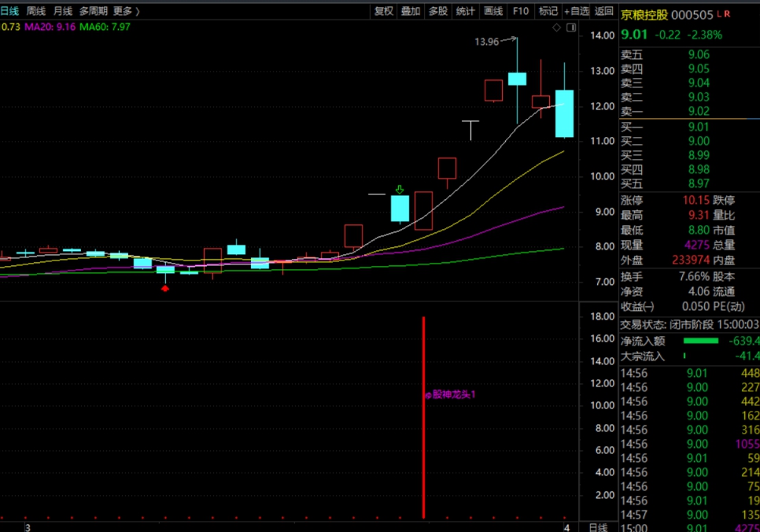Screen dimensions: 760x532
Task: Click net asset value 4.06
Action: [699, 291]
